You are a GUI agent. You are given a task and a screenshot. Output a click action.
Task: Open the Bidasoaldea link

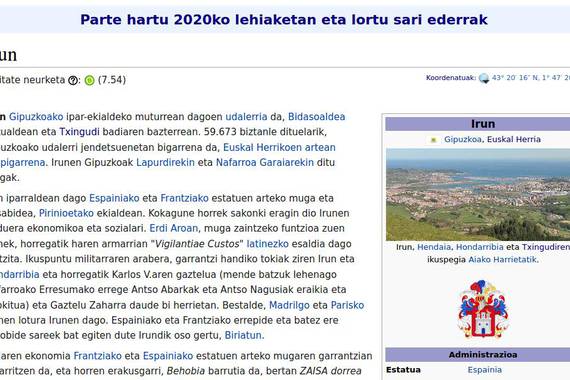tap(316, 117)
